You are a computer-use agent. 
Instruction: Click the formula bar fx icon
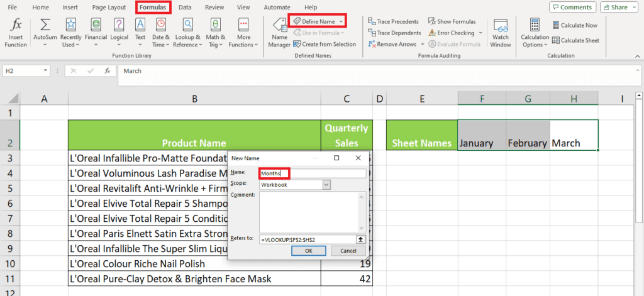[107, 70]
